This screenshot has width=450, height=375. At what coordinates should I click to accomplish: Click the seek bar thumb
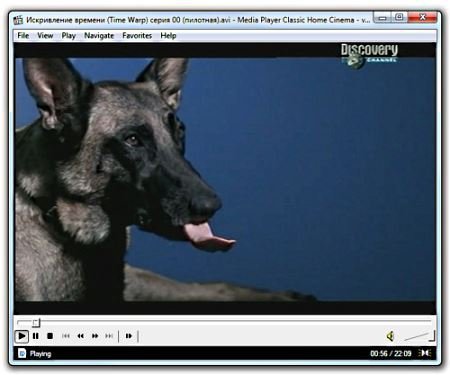point(36,322)
